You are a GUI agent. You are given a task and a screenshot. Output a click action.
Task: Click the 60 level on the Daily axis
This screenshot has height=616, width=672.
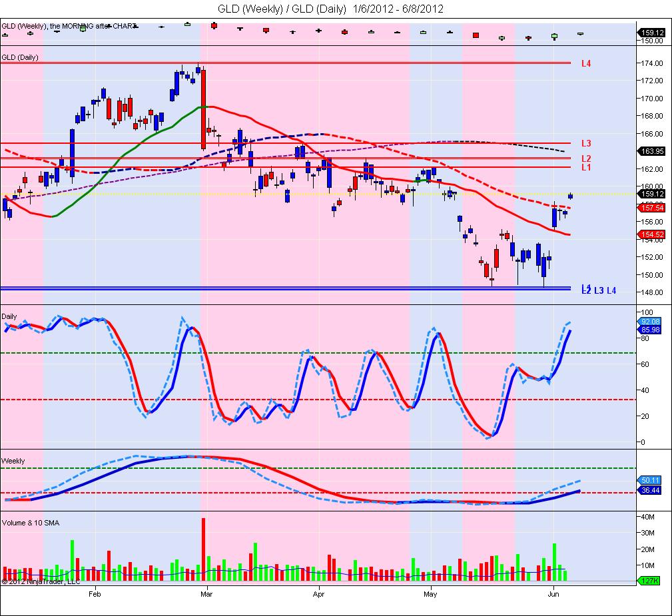(x=645, y=364)
